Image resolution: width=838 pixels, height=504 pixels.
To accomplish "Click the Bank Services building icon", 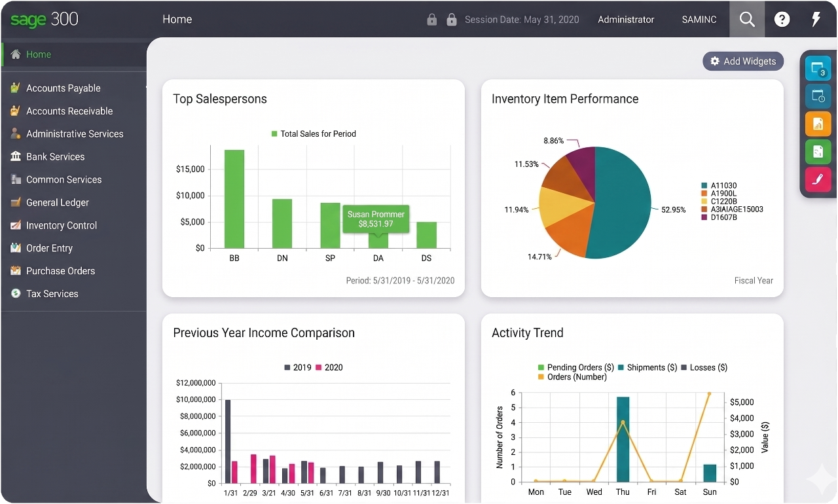I will (15, 156).
